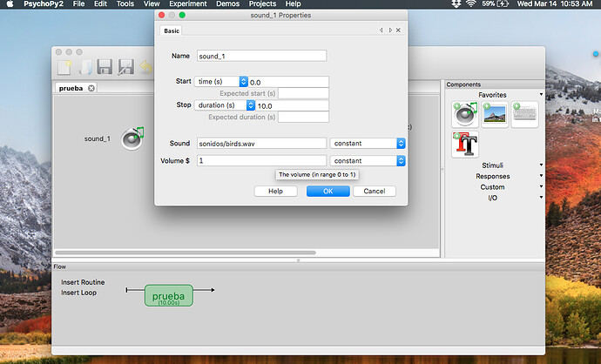Click Insert Routine in Flow panel

tap(83, 282)
